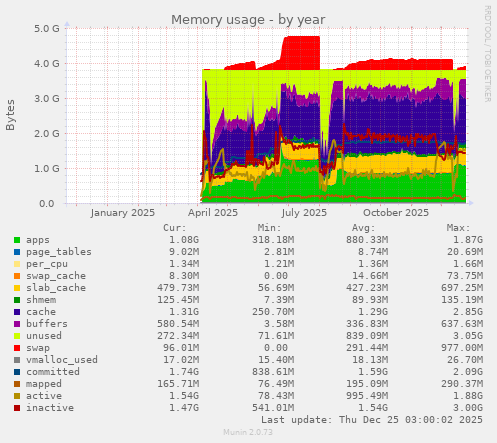Click the '2.0 G' y-axis label

(x=47, y=133)
